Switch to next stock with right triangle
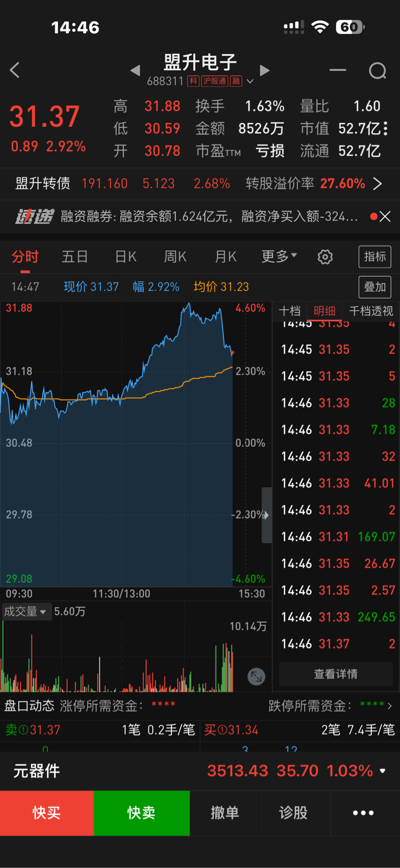The width and height of the screenshot is (400, 868). pos(265,70)
